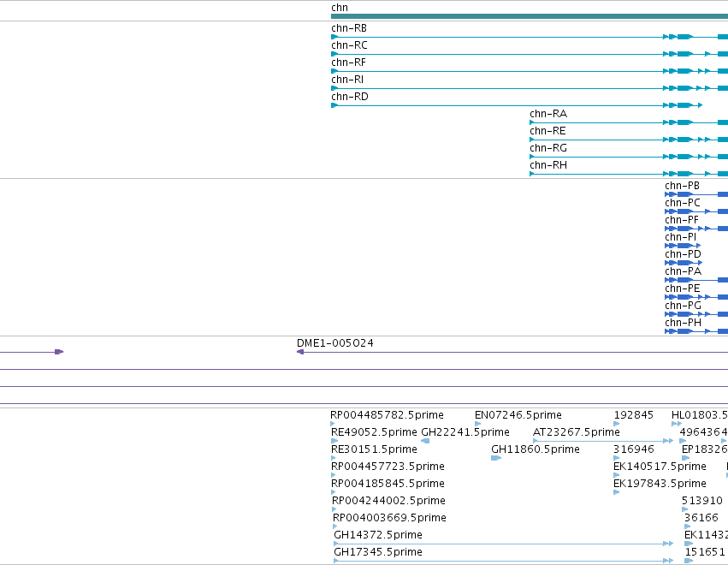Select feature 316946 label
728x565 pixels.
pyautogui.click(x=633, y=449)
